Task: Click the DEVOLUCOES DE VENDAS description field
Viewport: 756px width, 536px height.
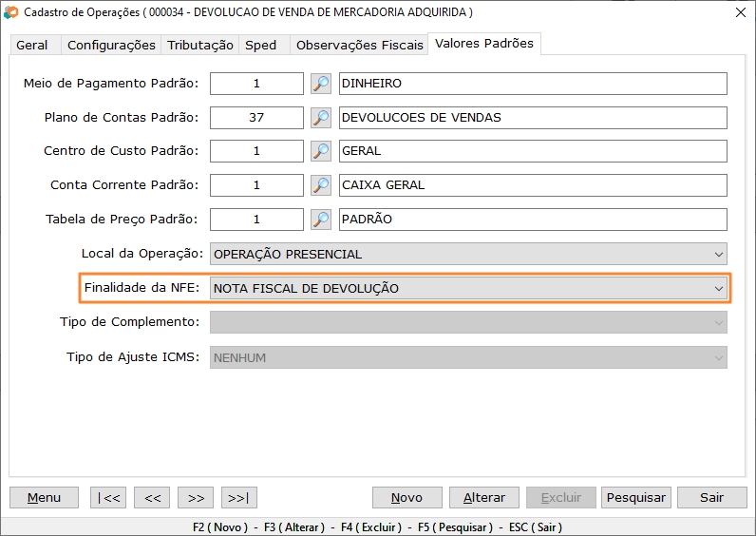Action: pyautogui.click(x=533, y=118)
